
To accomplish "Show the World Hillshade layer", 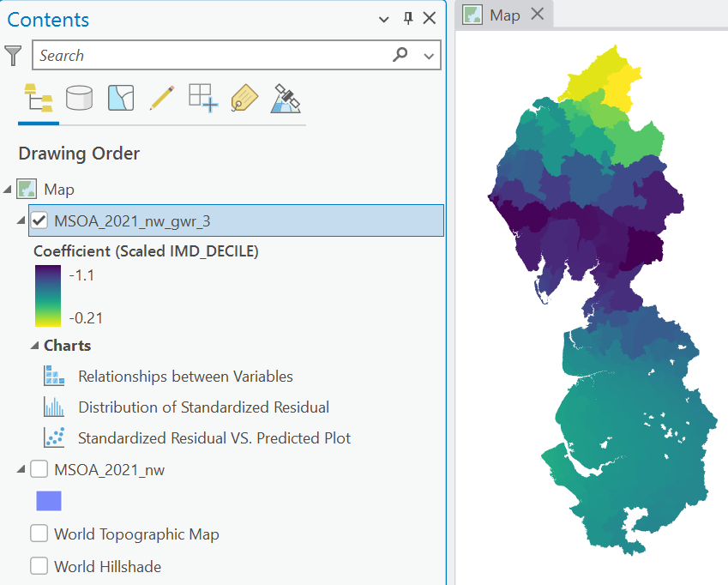I will click(39, 566).
